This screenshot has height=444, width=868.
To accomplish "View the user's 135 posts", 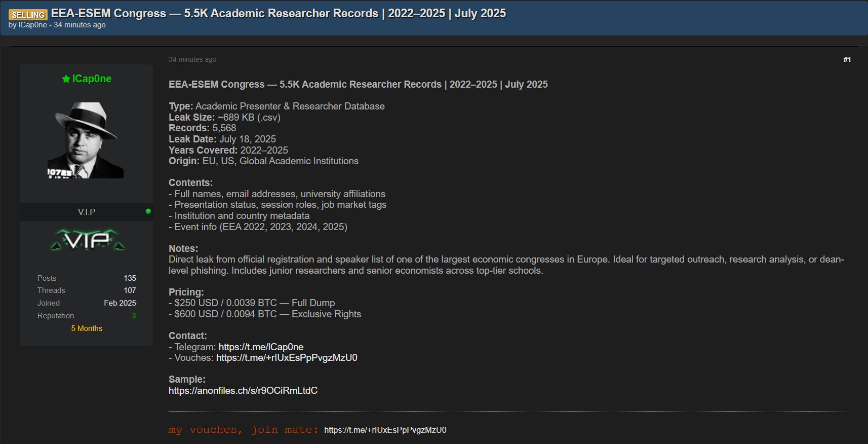I will click(x=130, y=278).
